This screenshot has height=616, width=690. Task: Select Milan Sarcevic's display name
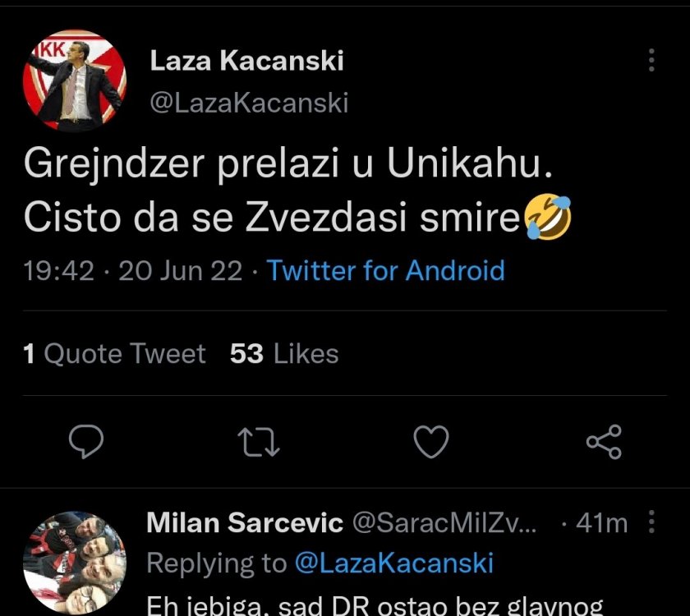pyautogui.click(x=244, y=522)
